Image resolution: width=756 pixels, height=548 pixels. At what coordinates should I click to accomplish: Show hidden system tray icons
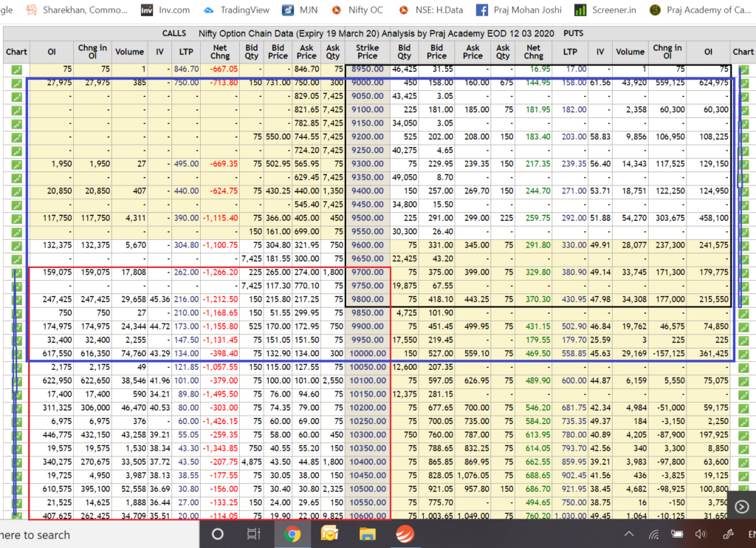[x=629, y=534]
